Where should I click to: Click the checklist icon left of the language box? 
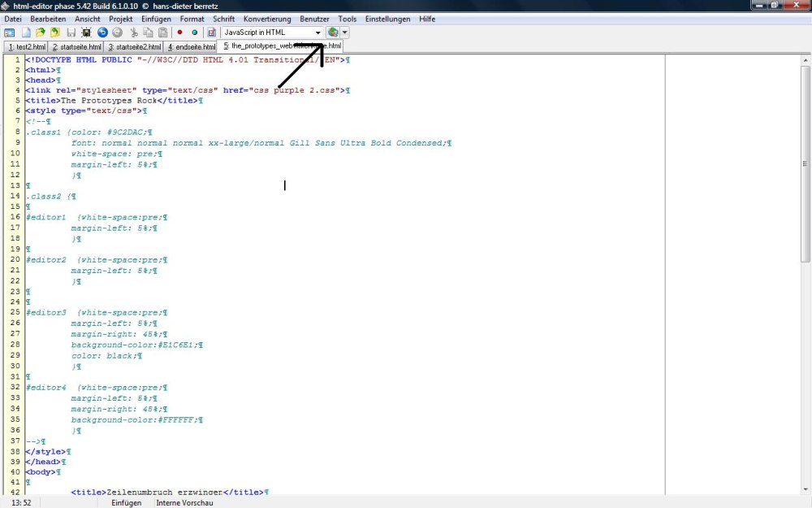click(x=212, y=33)
